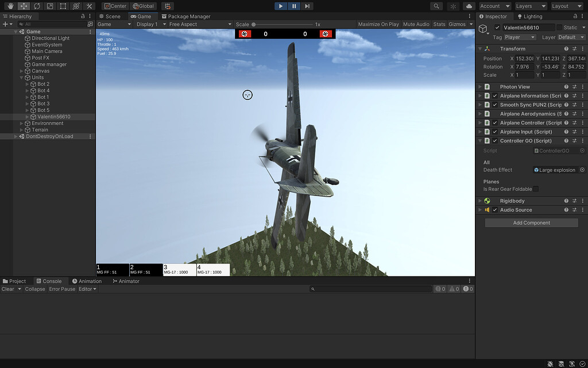The height and width of the screenshot is (368, 588).
Task: Switch to the Scene tab
Action: [x=110, y=16]
